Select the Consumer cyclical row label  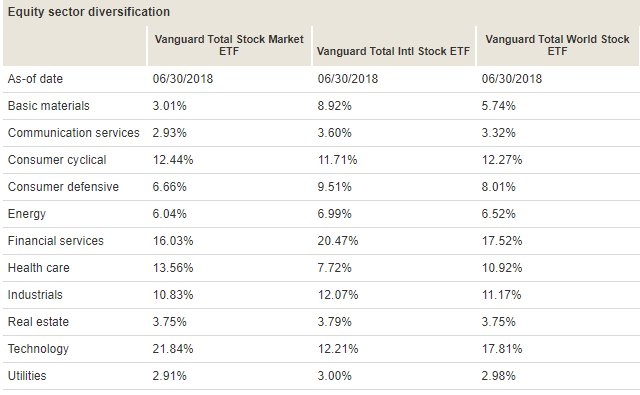[x=57, y=160]
